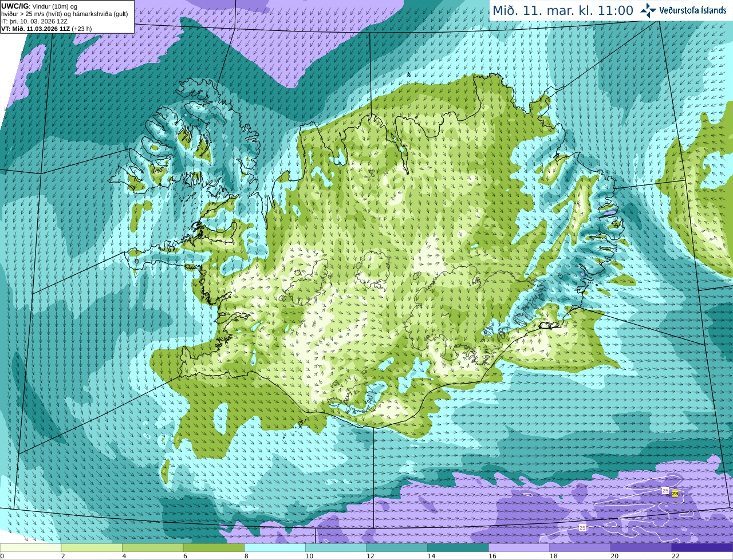The height and width of the screenshot is (560, 733).
Task: Select the 2–4 m/s light green swatch
Action: click(92, 547)
